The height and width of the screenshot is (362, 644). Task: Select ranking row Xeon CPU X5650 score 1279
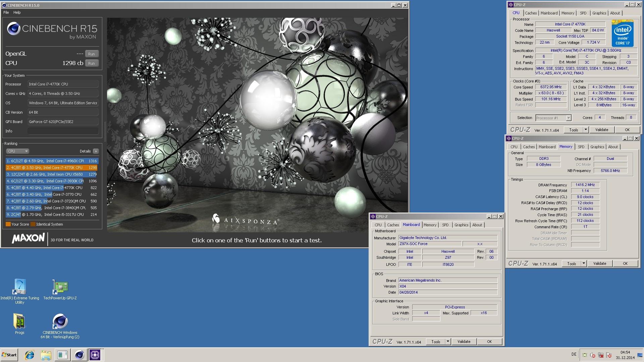pos(52,174)
